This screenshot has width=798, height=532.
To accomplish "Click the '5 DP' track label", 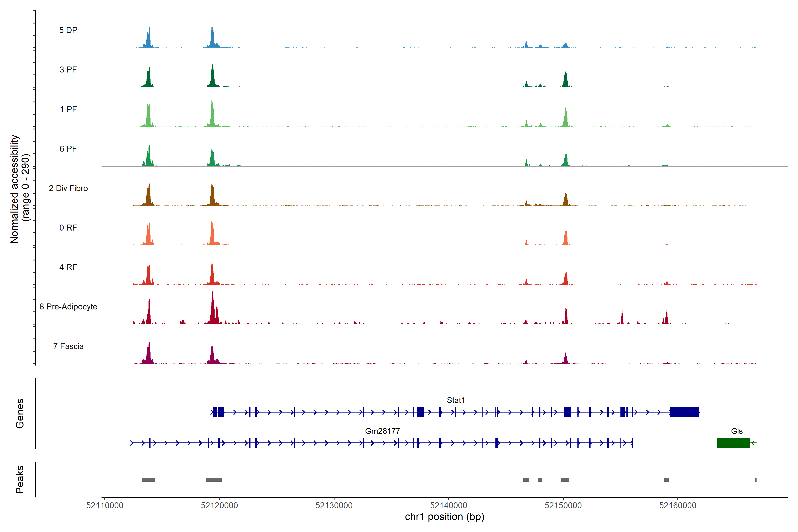I will click(x=68, y=30).
